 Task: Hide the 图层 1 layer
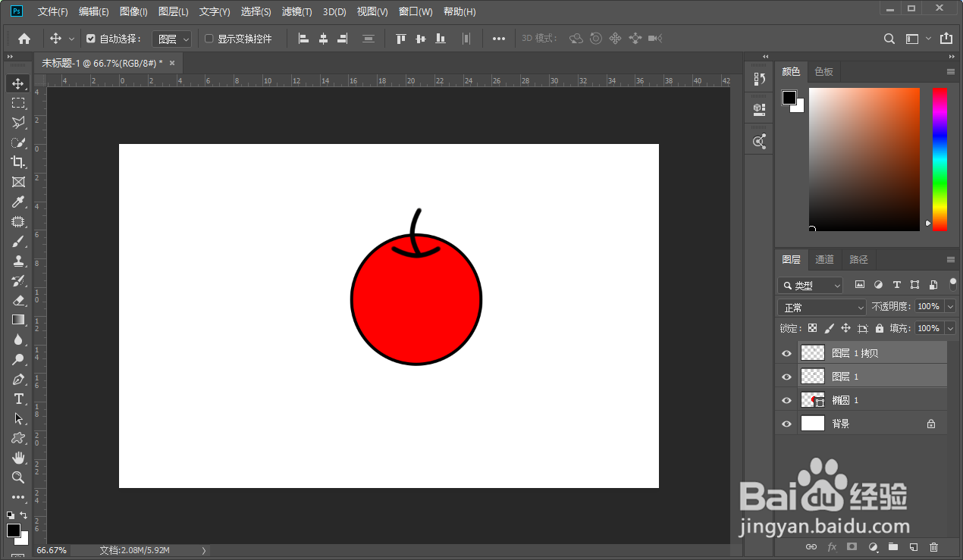click(786, 377)
